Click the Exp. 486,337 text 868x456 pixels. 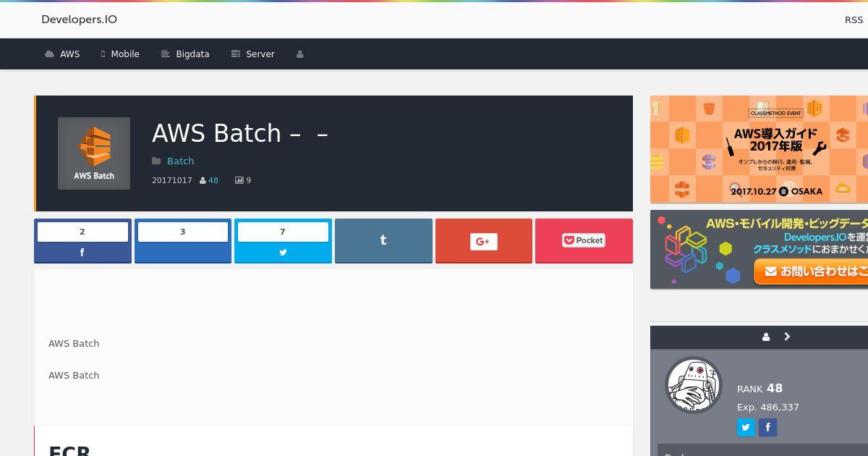point(768,408)
